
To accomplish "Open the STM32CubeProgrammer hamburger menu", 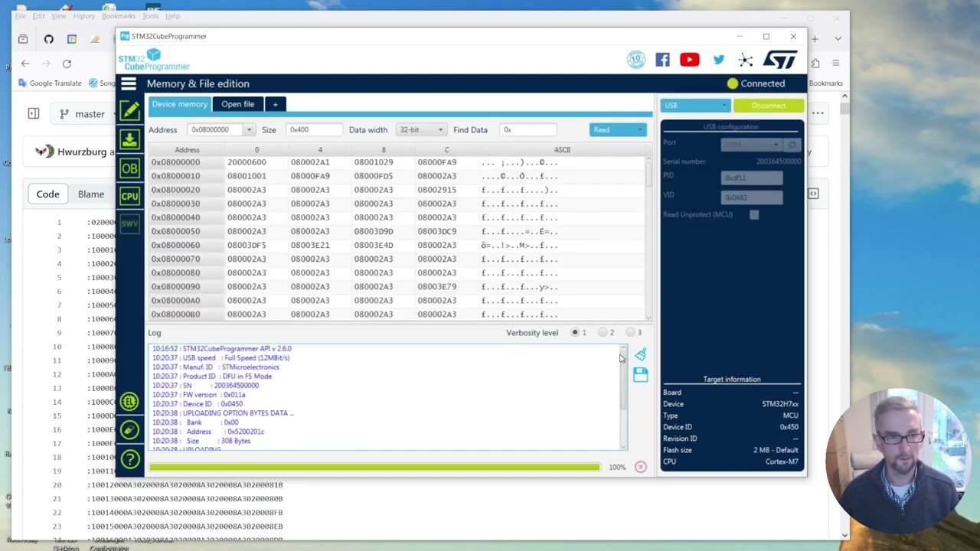I will click(x=129, y=83).
